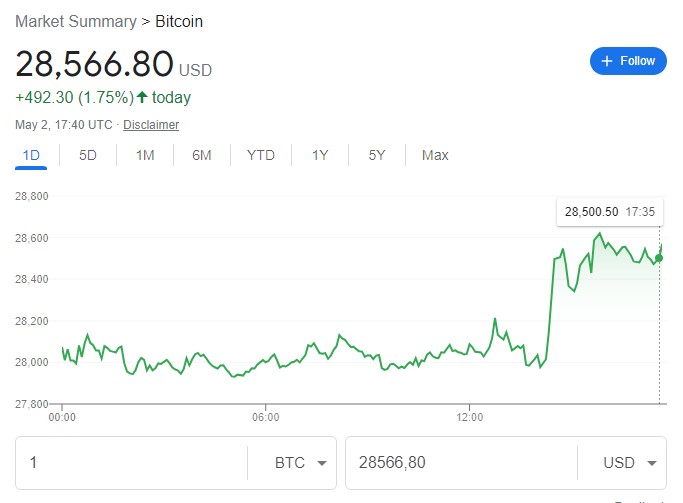Image resolution: width=683 pixels, height=503 pixels.
Task: Switch to the 5D chart tab
Action: pos(88,155)
